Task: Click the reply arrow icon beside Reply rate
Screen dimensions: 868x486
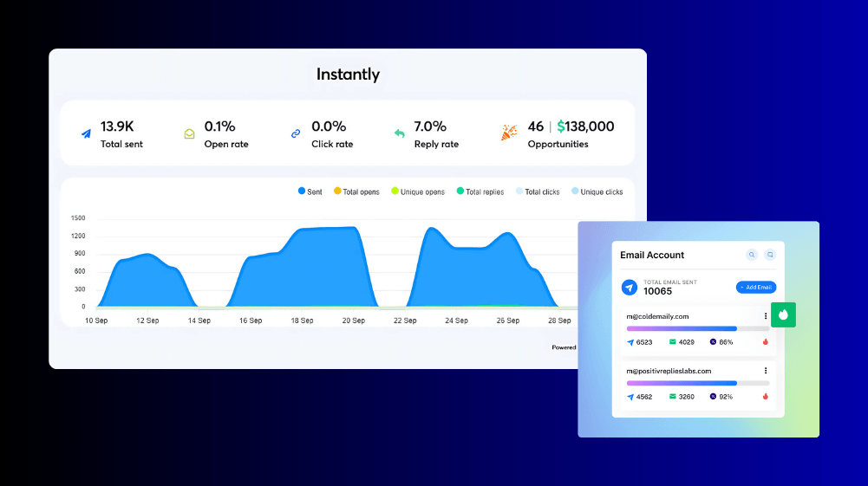Action: pyautogui.click(x=399, y=133)
